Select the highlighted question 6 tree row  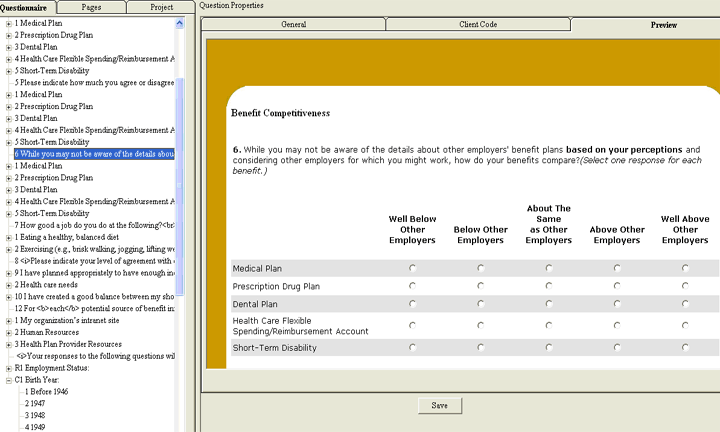pyautogui.click(x=94, y=154)
